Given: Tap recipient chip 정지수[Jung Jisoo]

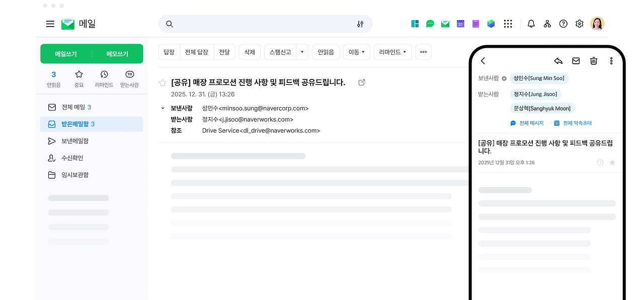Looking at the screenshot, I should pyautogui.click(x=535, y=94).
